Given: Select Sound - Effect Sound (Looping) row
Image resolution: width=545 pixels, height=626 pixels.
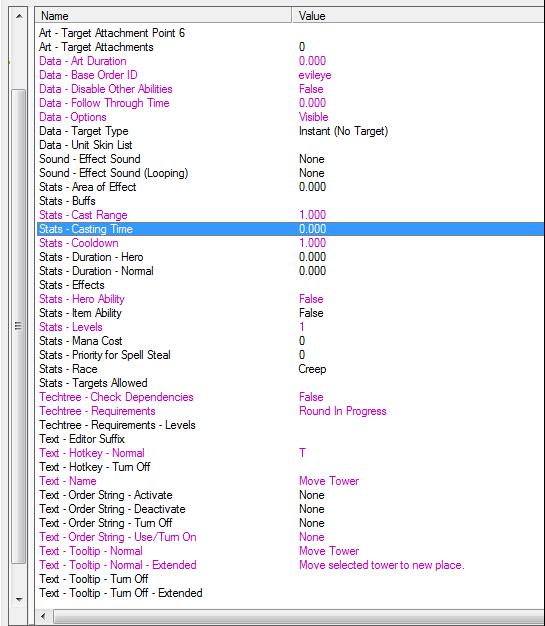Looking at the screenshot, I should pos(290,173).
